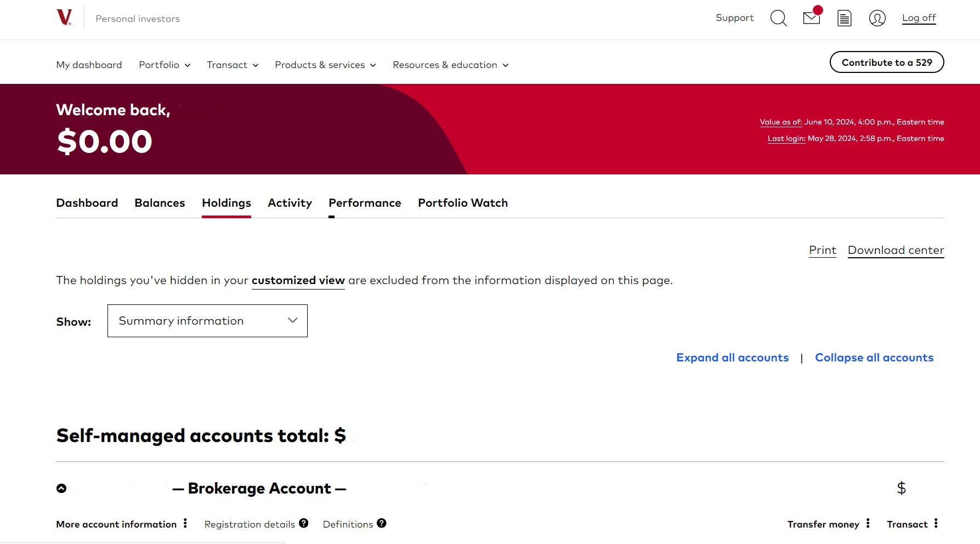The height and width of the screenshot is (544, 980).
Task: Expand the Products & services menu
Action: pyautogui.click(x=325, y=65)
